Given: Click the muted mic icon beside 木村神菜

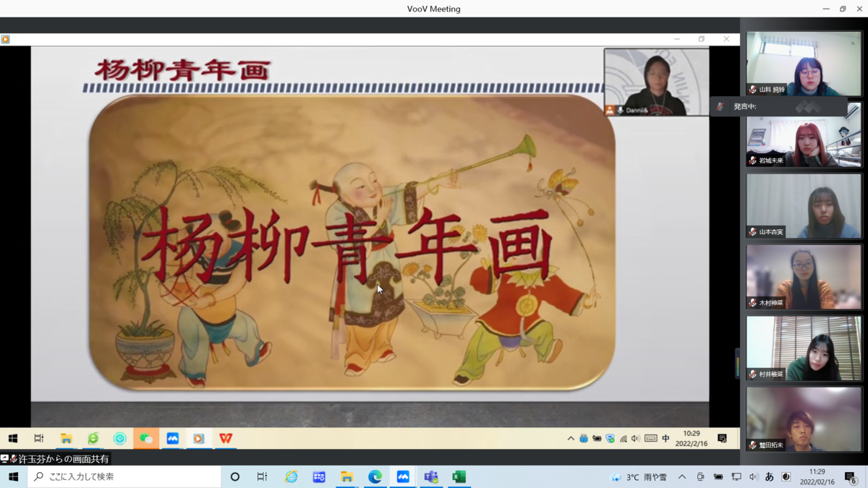Looking at the screenshot, I should click(753, 303).
